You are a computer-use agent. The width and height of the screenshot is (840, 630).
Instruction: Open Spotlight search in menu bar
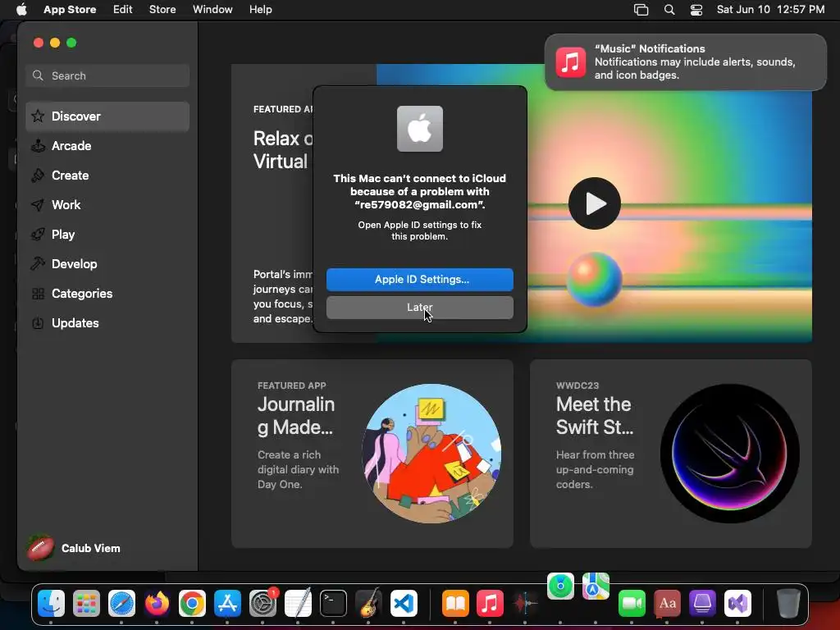click(669, 9)
